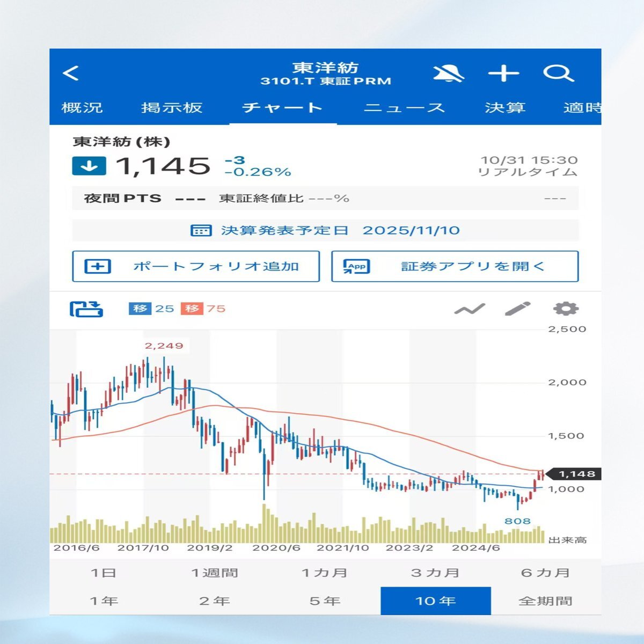Open the 概況 tab
This screenshot has width=644, height=644.
(x=82, y=107)
